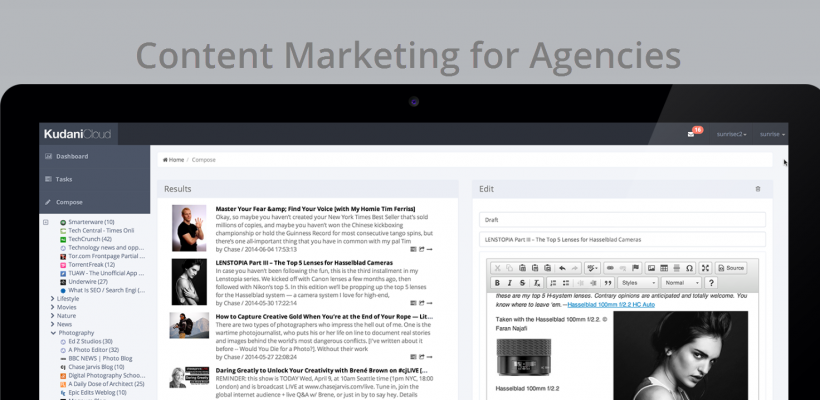Open Master Your Fear article title

pos(315,209)
